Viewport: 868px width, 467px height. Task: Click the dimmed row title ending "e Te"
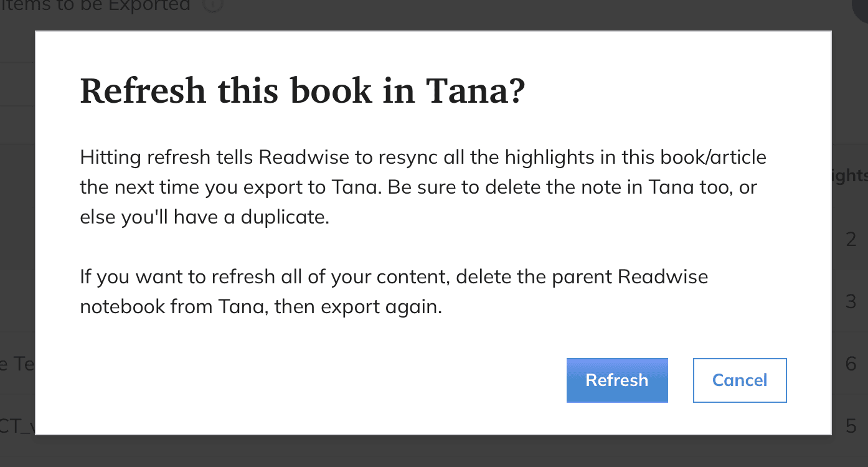tap(17, 364)
